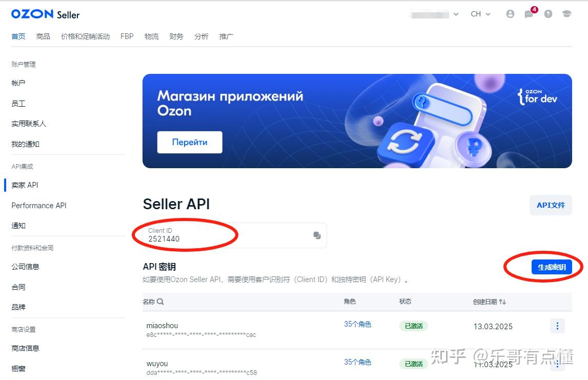Open the three-dot menu for wuyou key
Screen dimensions: 588x380
(557, 364)
